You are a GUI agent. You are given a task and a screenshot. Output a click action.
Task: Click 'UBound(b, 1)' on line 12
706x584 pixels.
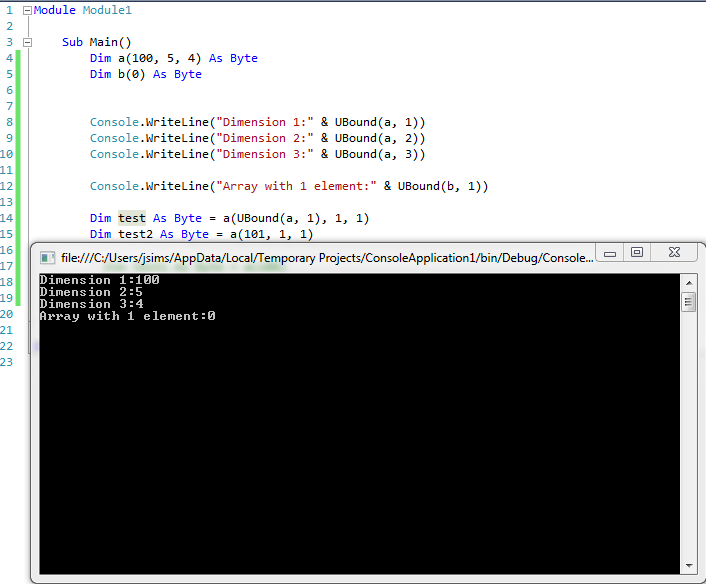(439, 186)
